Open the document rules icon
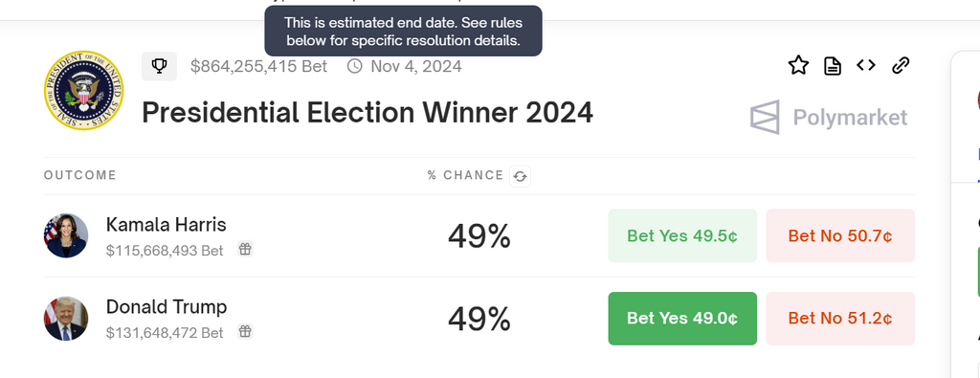This screenshot has height=378, width=980. pos(832,66)
